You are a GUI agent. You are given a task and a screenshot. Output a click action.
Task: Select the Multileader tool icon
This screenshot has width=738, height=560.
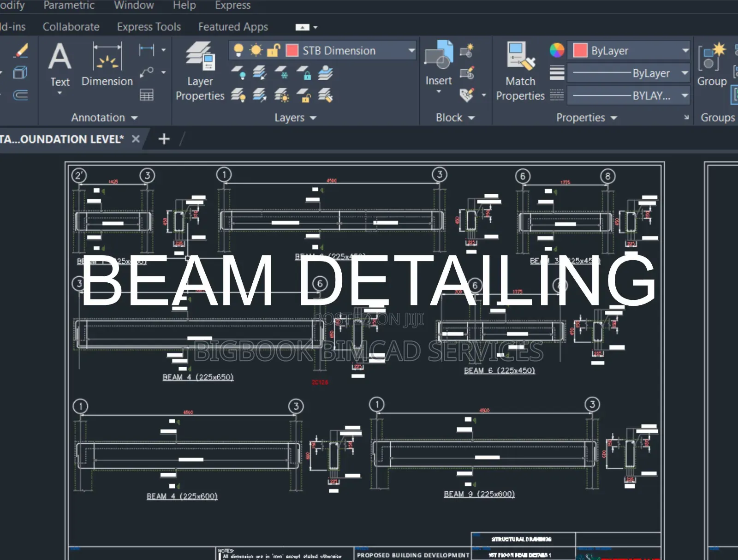coord(147,72)
